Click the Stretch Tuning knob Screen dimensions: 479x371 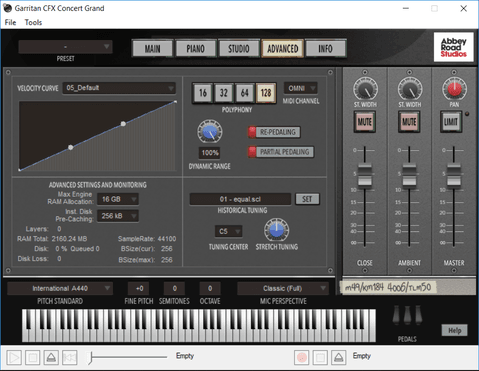click(x=276, y=230)
